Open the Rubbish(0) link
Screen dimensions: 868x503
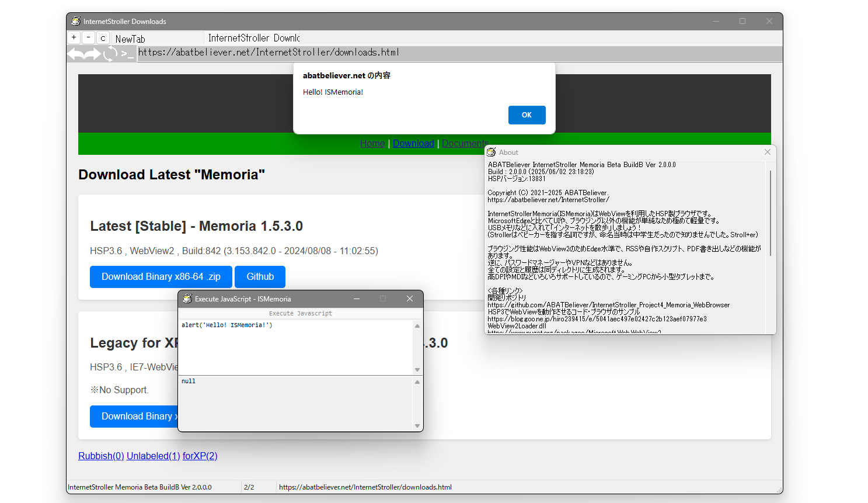point(101,456)
